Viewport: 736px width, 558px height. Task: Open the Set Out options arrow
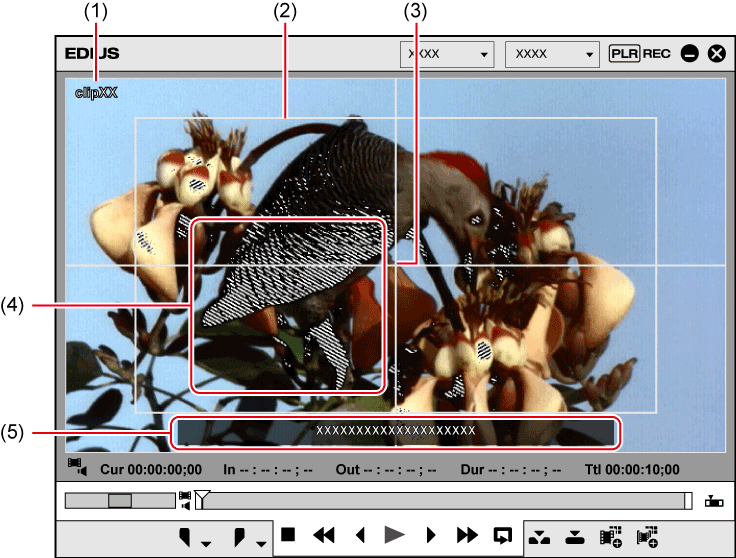[260, 541]
